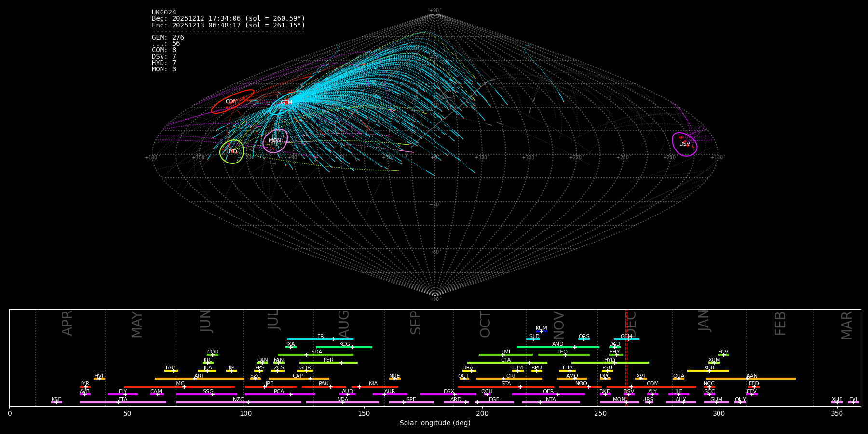Select the SPE shower bar in timeline

(411, 402)
